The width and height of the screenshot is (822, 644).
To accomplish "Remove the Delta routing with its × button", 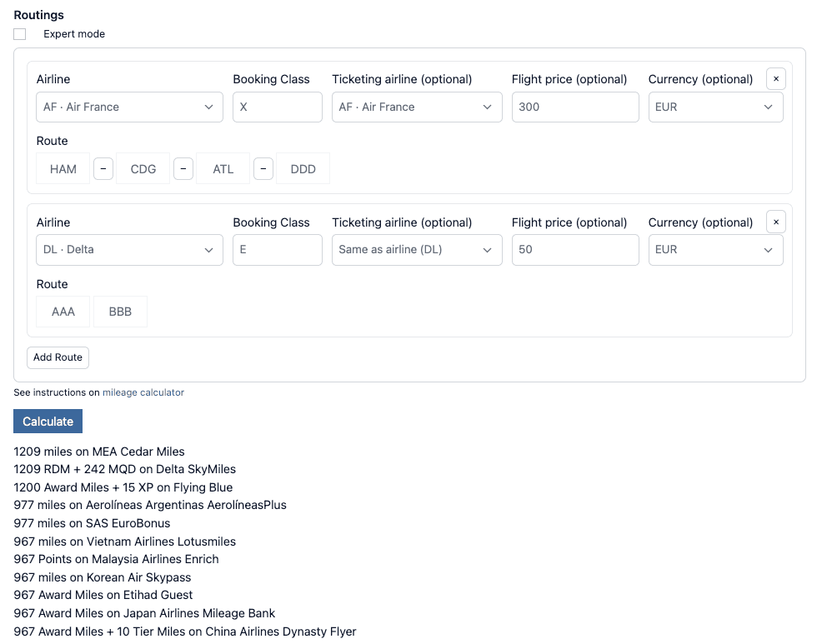I will [x=776, y=222].
